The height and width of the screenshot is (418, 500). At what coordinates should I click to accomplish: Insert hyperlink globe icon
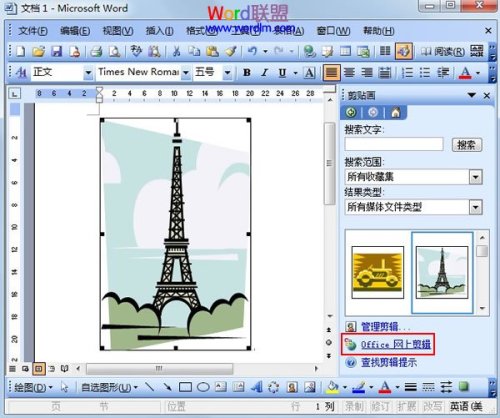[310, 52]
